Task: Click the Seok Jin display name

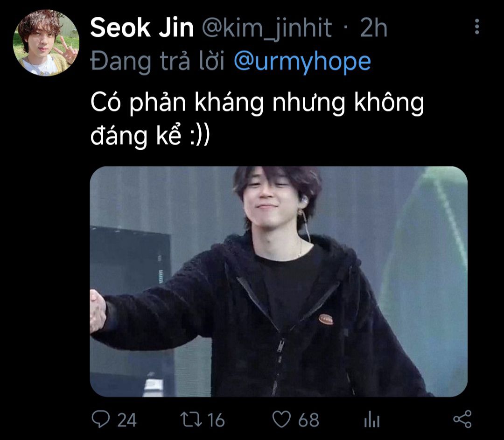Action: tap(142, 28)
